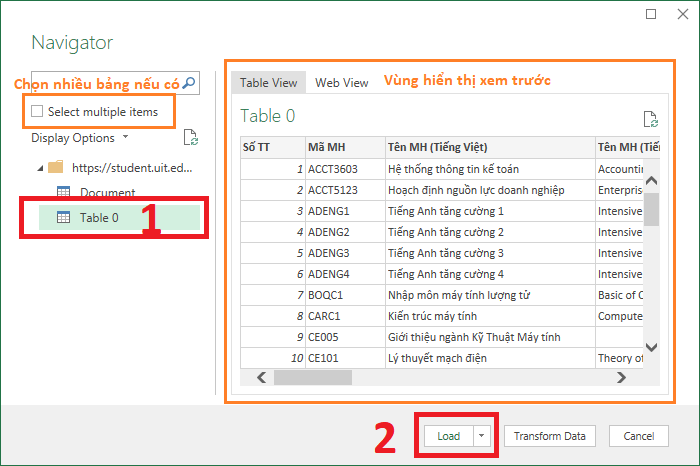The height and width of the screenshot is (466, 700).
Task: Click horizontal scroll left arrow
Action: click(262, 378)
